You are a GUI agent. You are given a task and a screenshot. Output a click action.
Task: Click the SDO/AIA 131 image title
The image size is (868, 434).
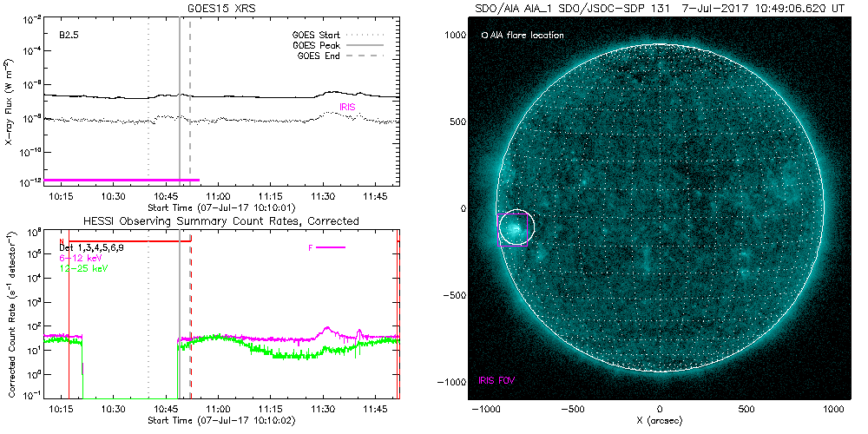660,8
